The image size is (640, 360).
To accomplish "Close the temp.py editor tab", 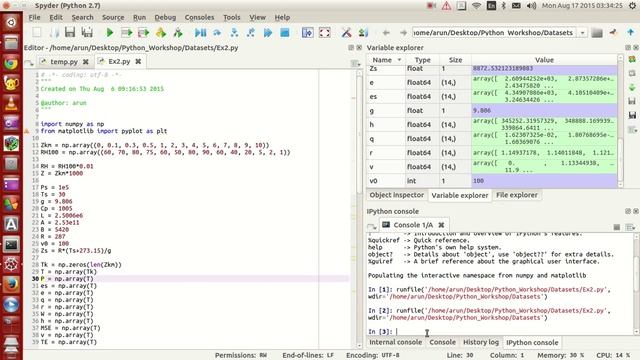I will tap(86, 62).
